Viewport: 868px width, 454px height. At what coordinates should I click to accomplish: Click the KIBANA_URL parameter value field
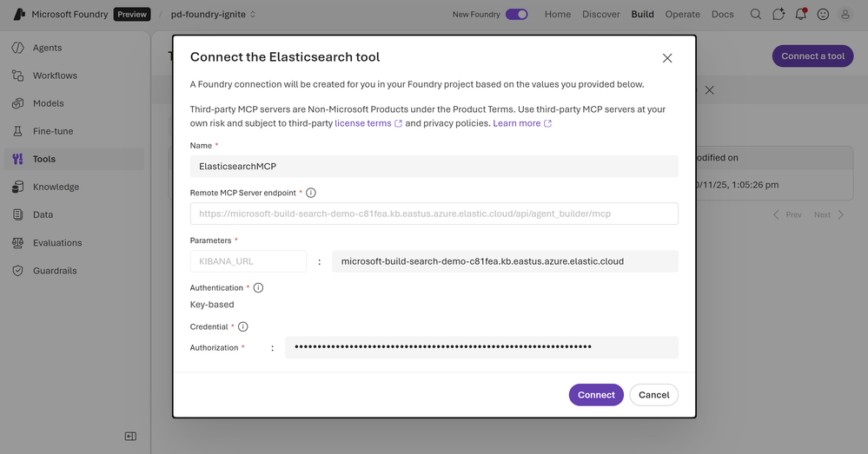505,261
